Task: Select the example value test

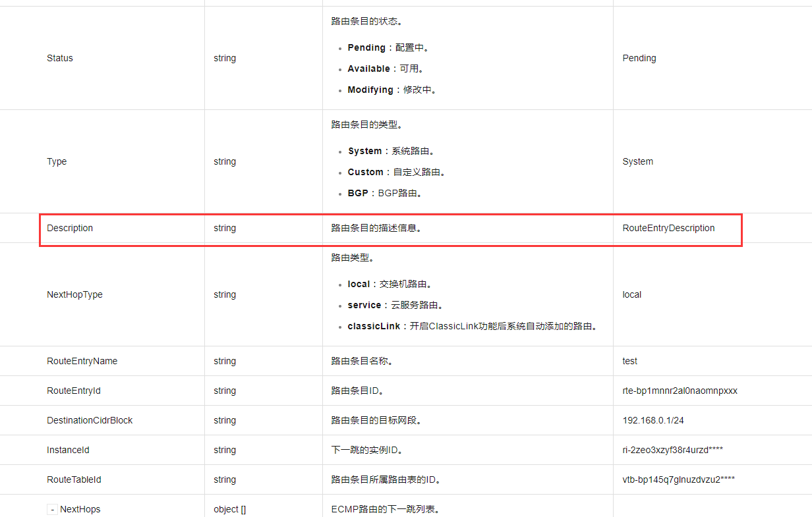Action: tap(630, 361)
